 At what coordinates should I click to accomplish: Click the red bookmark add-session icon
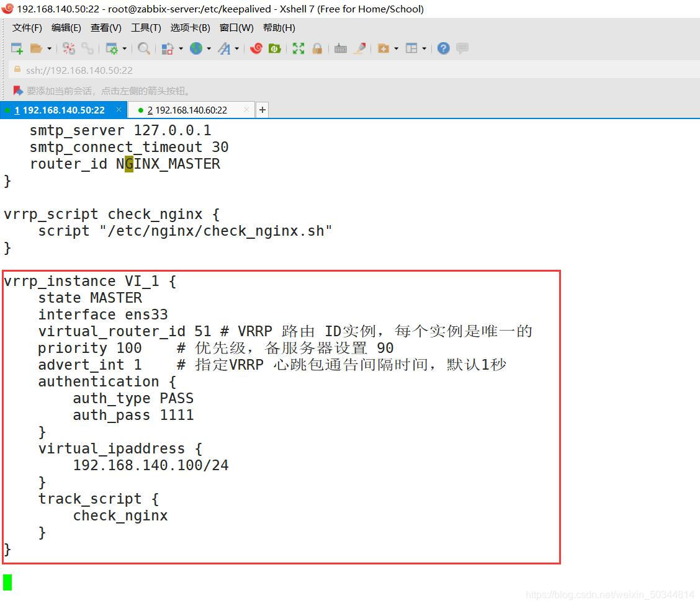18,91
